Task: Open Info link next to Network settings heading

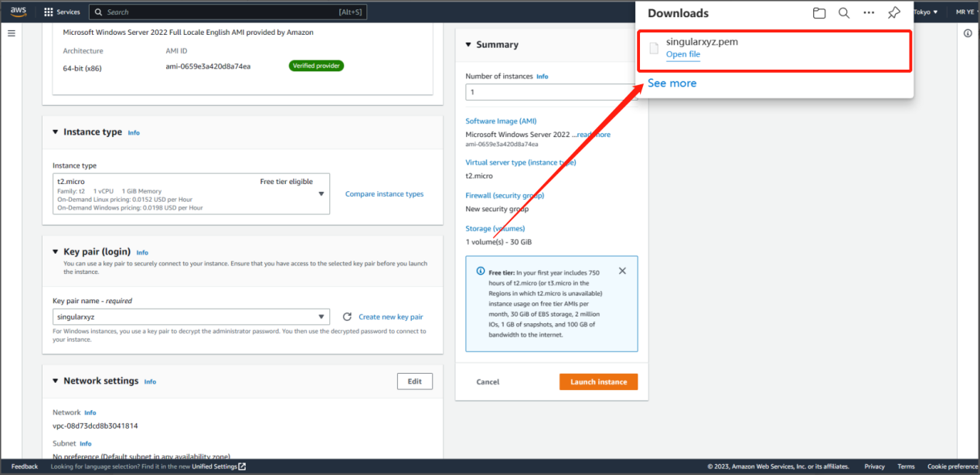Action: point(150,382)
